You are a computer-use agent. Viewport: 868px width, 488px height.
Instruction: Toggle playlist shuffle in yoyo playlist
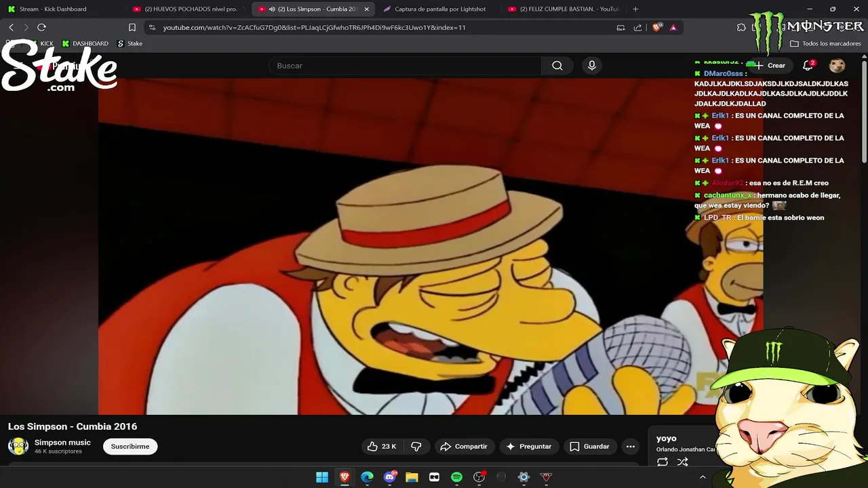click(682, 462)
